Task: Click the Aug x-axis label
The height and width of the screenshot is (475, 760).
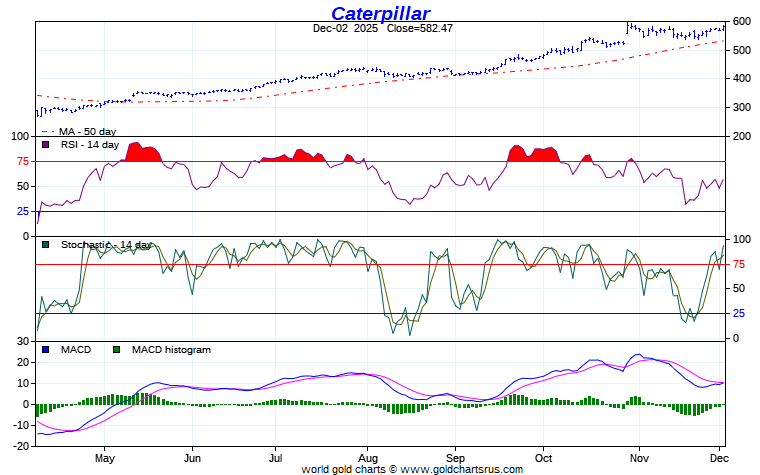Action: click(368, 458)
